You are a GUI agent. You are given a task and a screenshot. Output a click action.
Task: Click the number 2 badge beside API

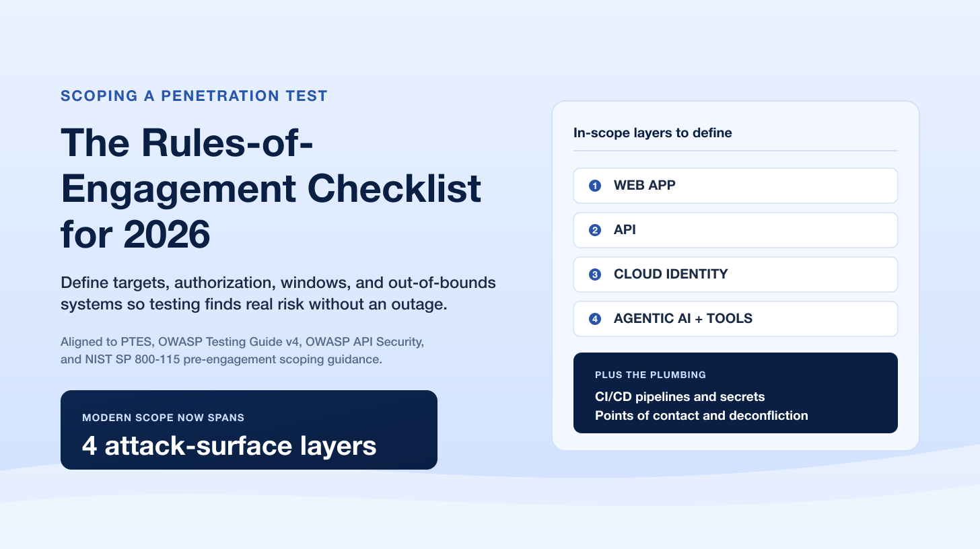pos(595,230)
